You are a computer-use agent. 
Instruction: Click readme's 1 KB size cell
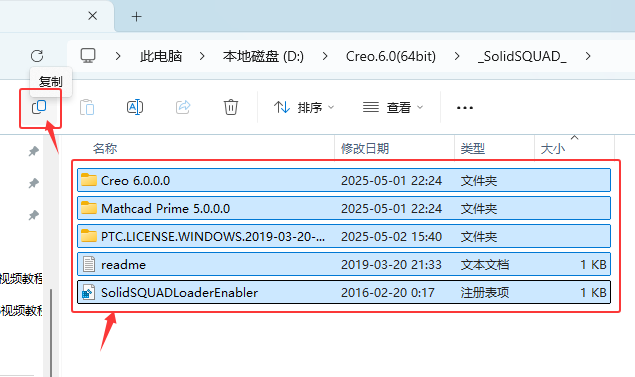[x=593, y=264]
